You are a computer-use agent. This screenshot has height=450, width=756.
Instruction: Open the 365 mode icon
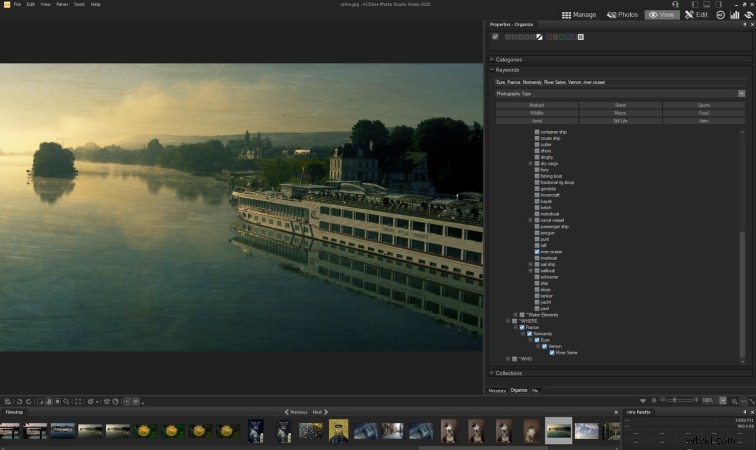click(720, 15)
